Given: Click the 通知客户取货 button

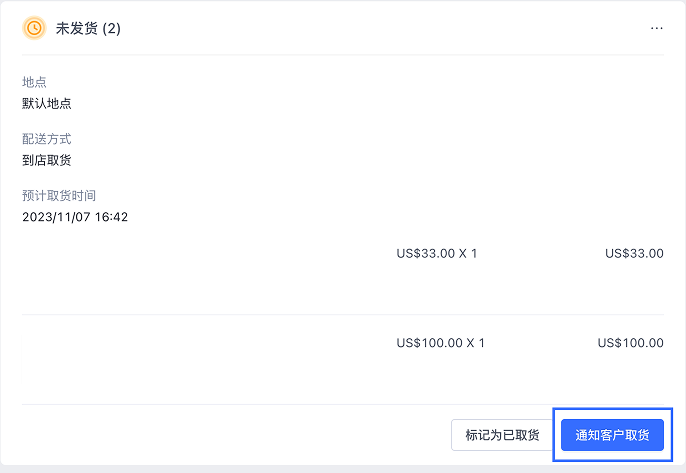Looking at the screenshot, I should click(612, 435).
